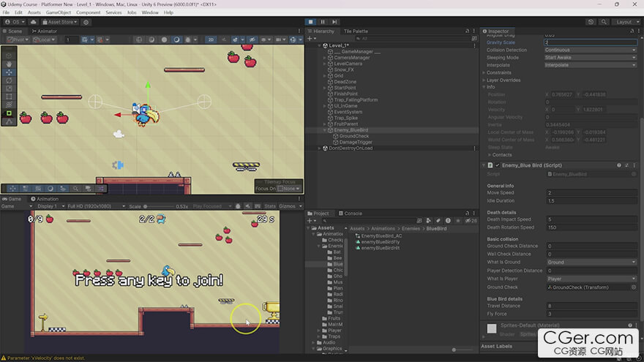Click the Inspector panel lock icon

[x=632, y=31]
